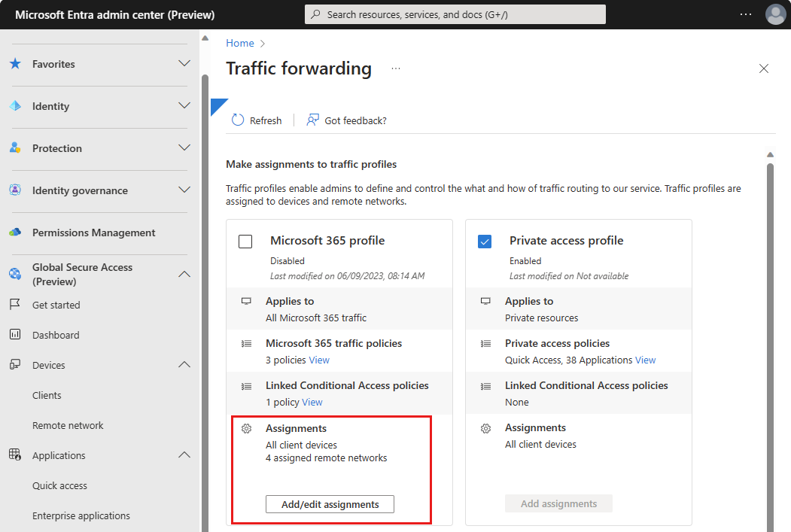The image size is (791, 532).
Task: Enable the Microsoft 365 profile checkbox
Action: coord(245,242)
